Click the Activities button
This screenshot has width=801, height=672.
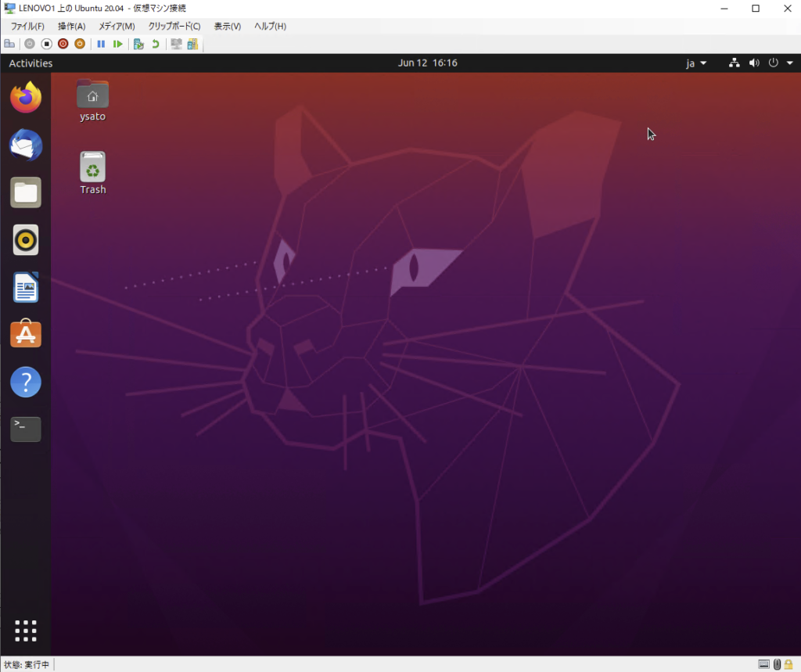point(31,63)
